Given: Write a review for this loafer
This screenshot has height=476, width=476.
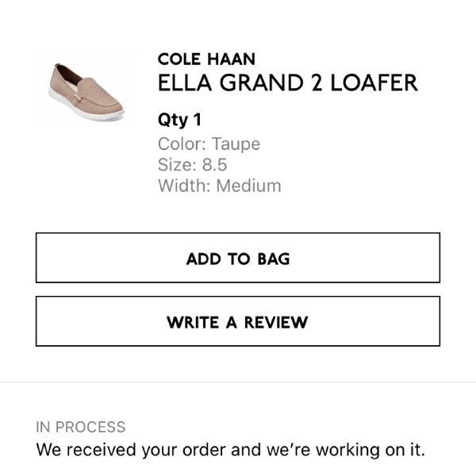Looking at the screenshot, I should click(x=238, y=321).
